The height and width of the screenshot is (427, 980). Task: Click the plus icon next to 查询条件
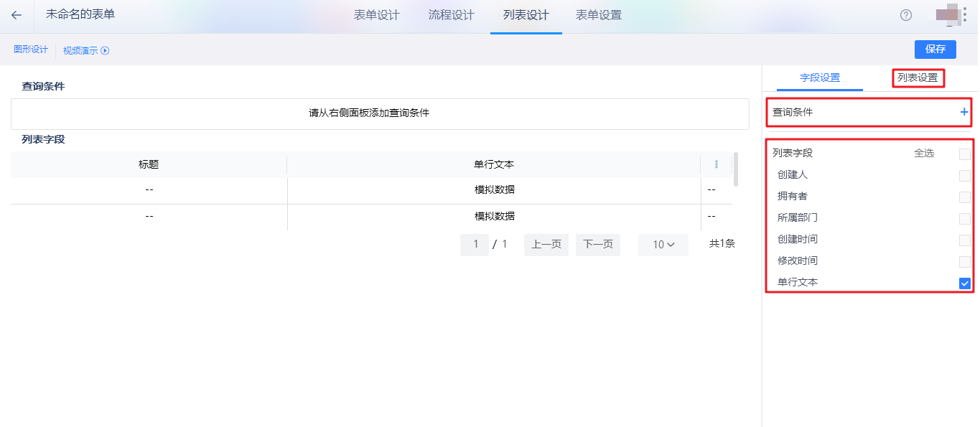click(963, 111)
